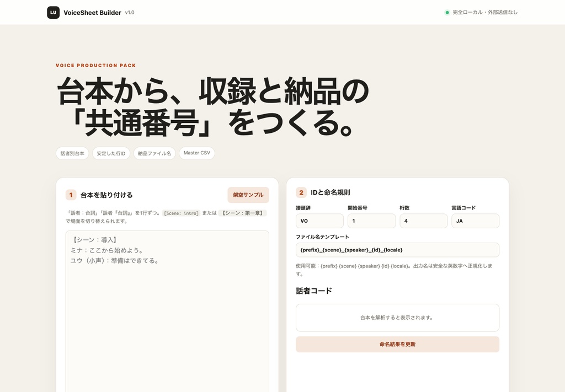Click the script paste textarea
The width and height of the screenshot is (565, 392).
point(167,312)
